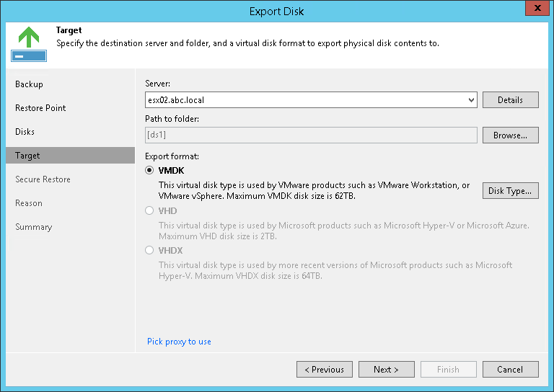Screen dimensions: 554x392
Task: Select the Target step in sidebar
Action: click(28, 156)
